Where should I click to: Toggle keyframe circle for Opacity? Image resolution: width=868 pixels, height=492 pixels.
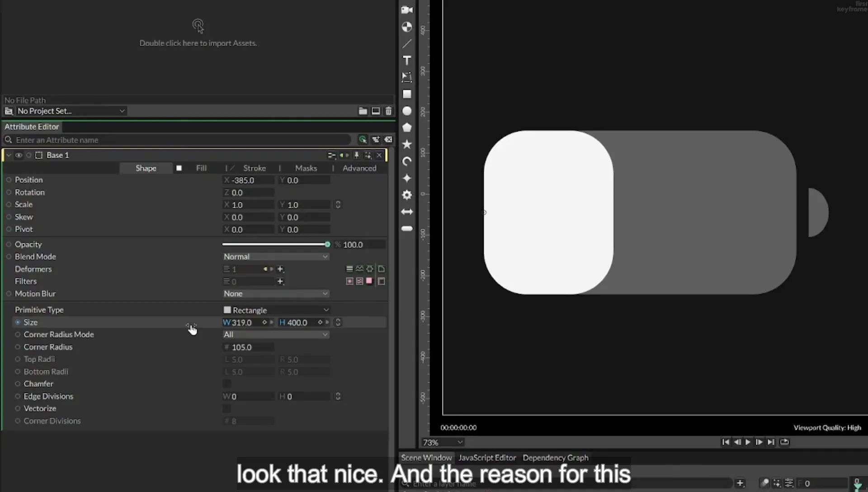tap(9, 244)
